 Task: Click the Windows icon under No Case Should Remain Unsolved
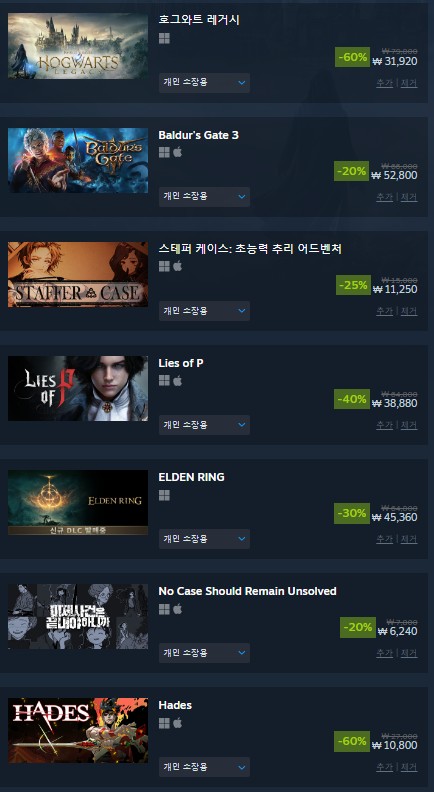164,609
